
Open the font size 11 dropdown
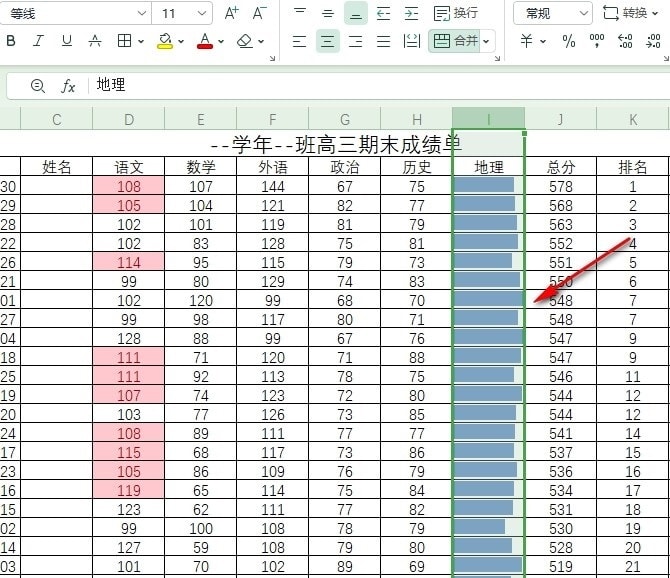202,14
